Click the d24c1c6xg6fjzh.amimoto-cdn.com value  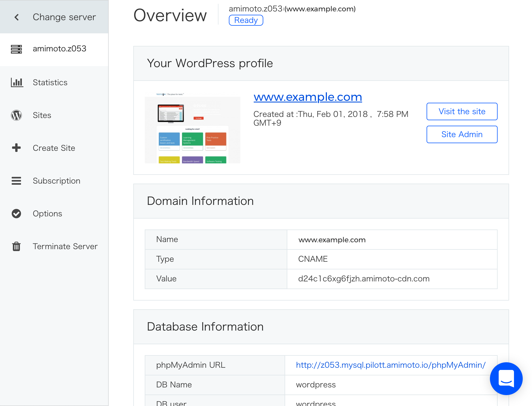point(364,279)
